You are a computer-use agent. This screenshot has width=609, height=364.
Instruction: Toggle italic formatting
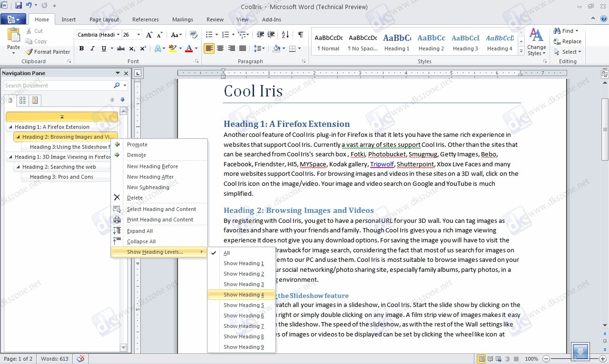point(92,48)
